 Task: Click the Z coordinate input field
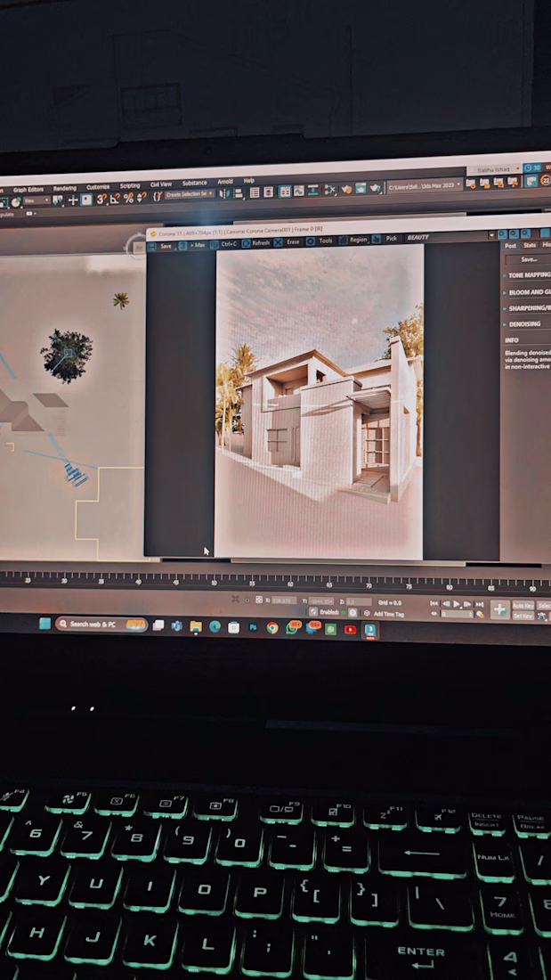(x=359, y=602)
